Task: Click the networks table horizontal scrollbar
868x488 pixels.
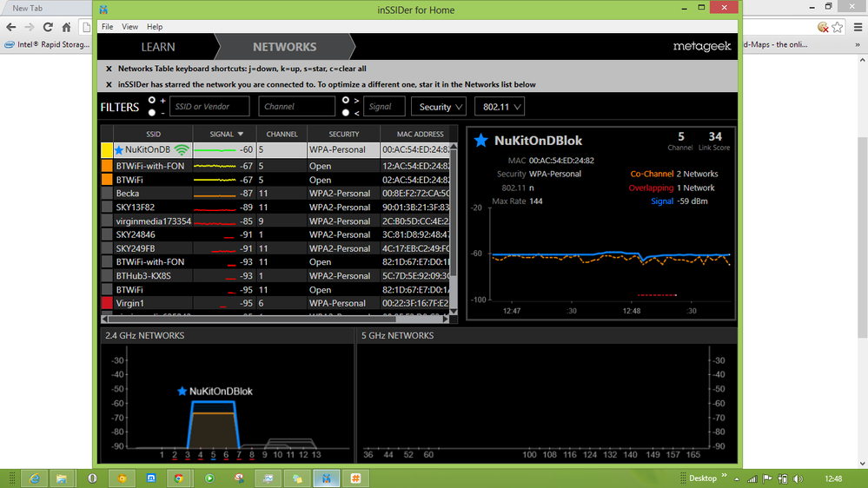Action: (252, 319)
